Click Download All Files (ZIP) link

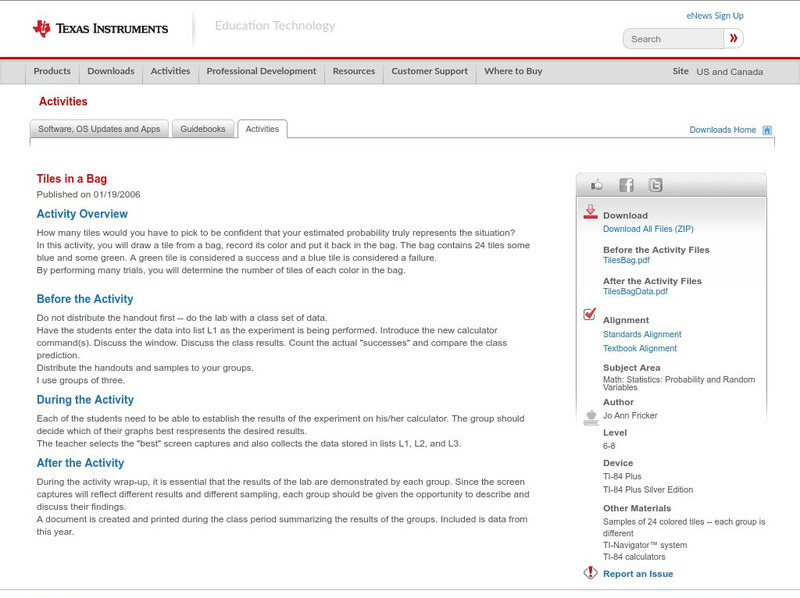click(649, 229)
